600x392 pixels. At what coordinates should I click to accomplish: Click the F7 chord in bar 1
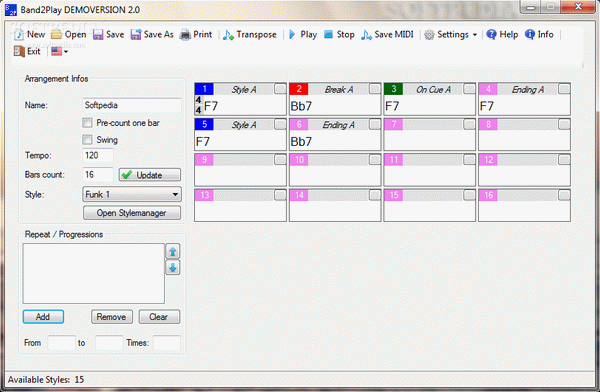211,106
